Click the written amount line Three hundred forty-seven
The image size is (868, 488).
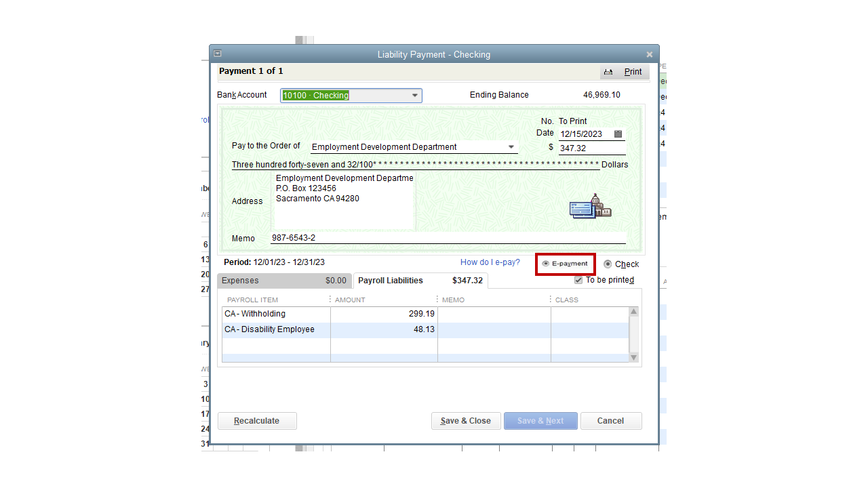[x=416, y=165]
